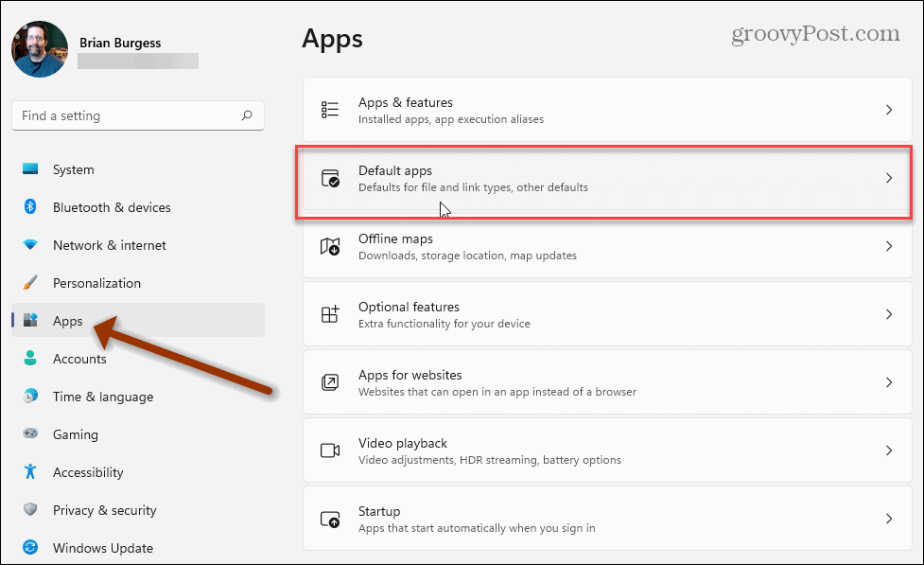The width and height of the screenshot is (924, 565).
Task: Go to Windows Update category
Action: (138, 547)
